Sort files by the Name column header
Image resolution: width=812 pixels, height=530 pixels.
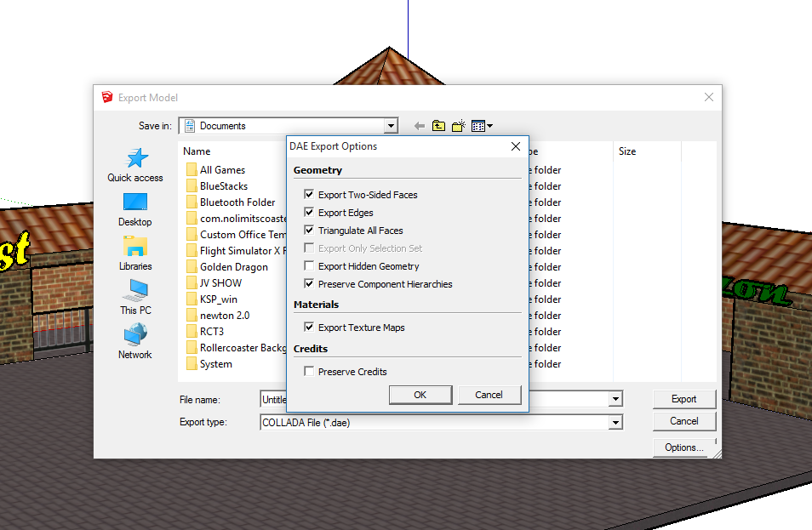[197, 151]
